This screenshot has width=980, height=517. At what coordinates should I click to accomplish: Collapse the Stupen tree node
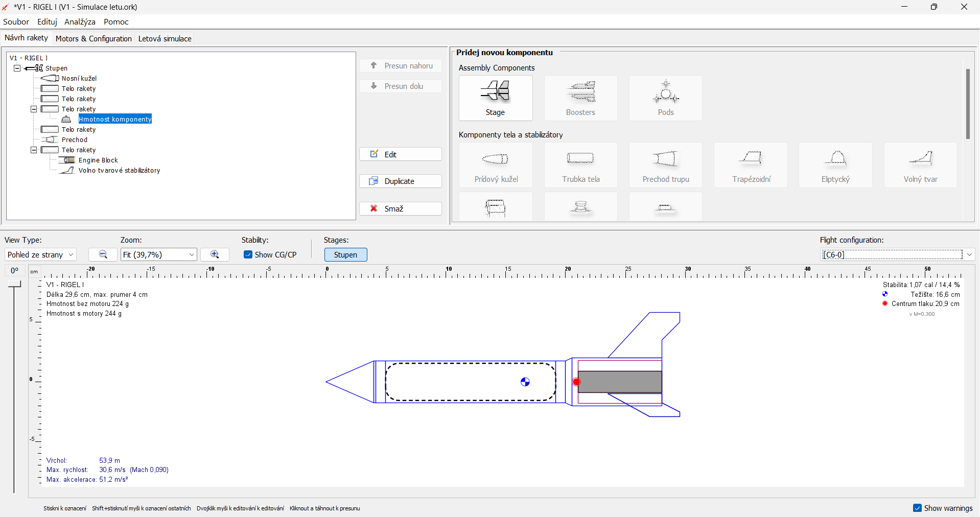(x=17, y=68)
